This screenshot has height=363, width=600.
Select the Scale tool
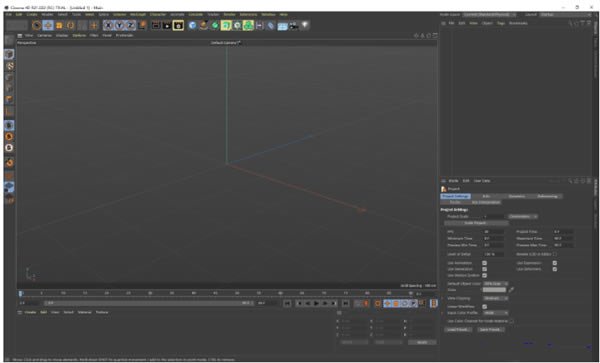click(x=59, y=26)
